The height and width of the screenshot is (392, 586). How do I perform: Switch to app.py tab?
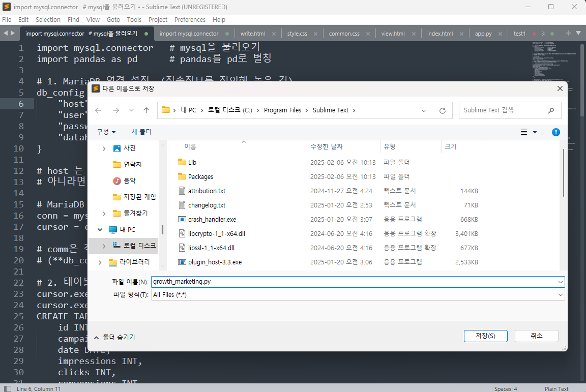click(483, 34)
